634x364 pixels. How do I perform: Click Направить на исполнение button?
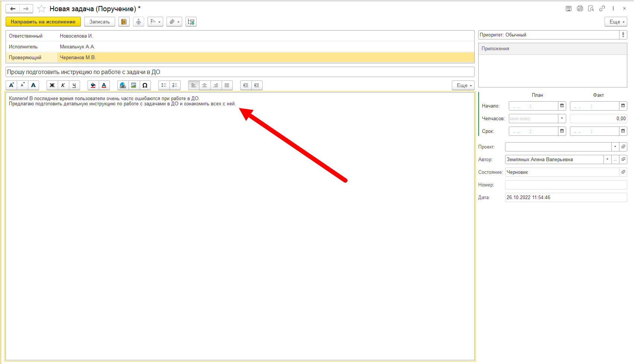[x=43, y=22]
